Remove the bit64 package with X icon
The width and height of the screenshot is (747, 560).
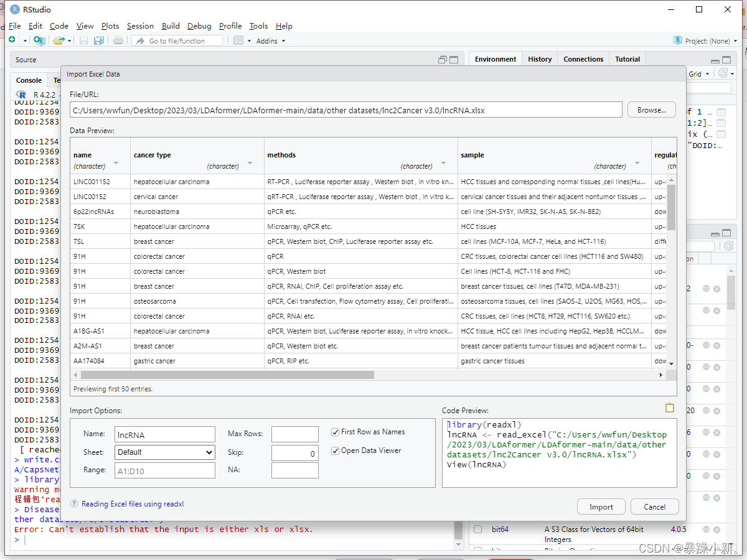716,530
